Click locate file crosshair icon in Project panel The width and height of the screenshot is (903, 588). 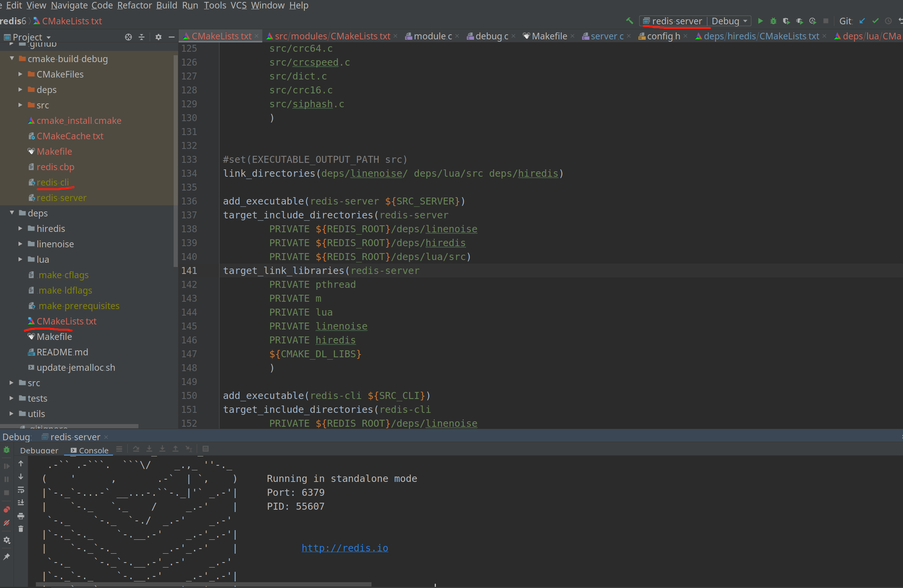[128, 37]
